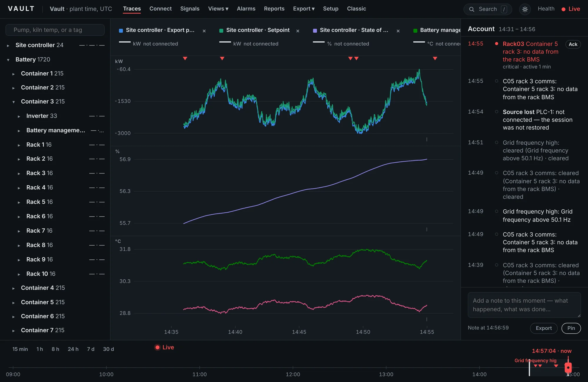Select the 8 h time range
This screenshot has height=382, width=588.
pos(55,349)
